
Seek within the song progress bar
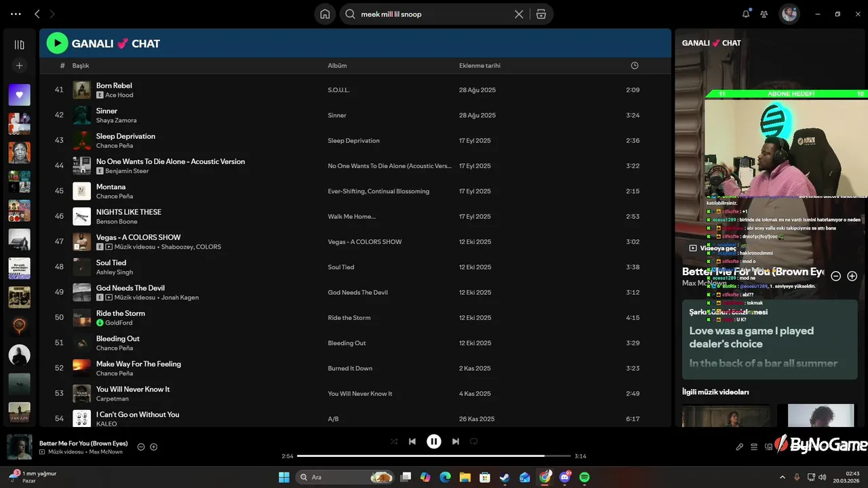click(x=434, y=456)
